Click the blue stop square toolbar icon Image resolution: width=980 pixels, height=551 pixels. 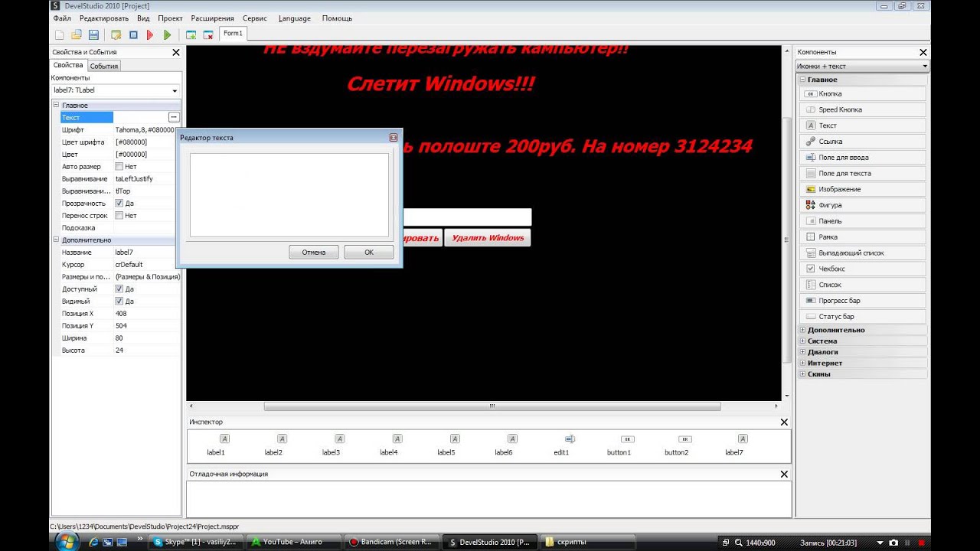(x=133, y=34)
